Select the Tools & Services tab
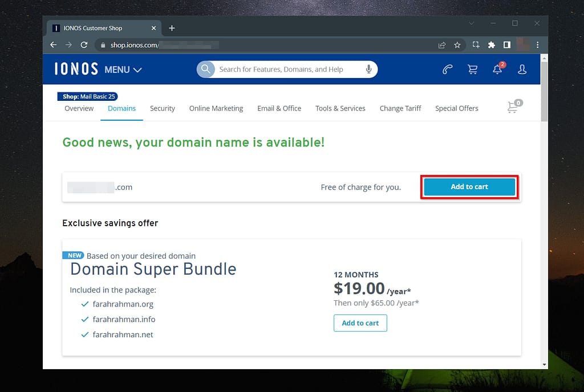Image resolution: width=584 pixels, height=392 pixels. 340,109
